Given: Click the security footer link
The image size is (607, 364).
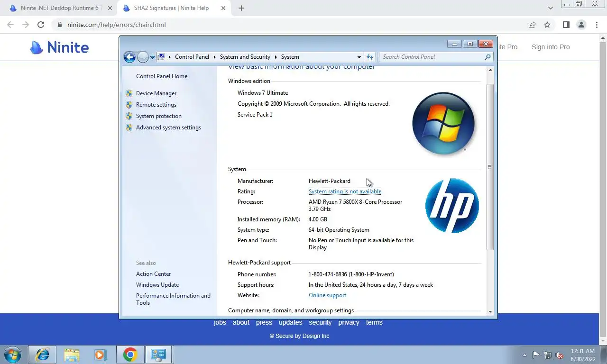Looking at the screenshot, I should 320,322.
